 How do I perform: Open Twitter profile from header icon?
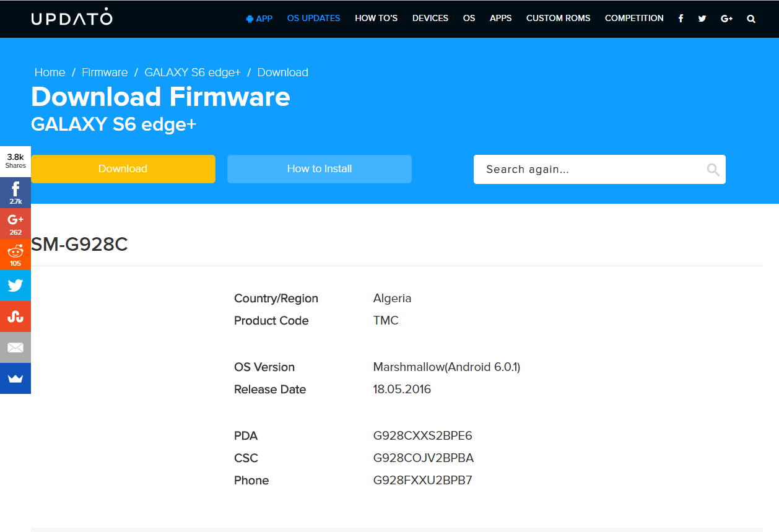[x=702, y=19]
